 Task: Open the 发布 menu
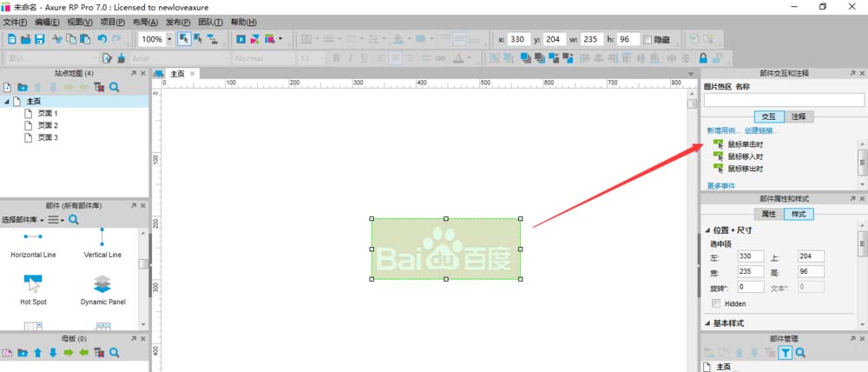(178, 23)
